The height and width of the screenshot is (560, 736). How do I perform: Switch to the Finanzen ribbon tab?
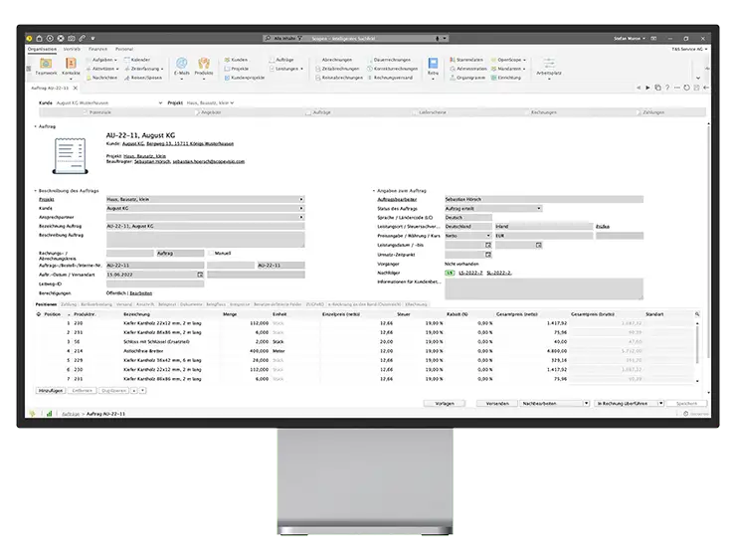pyautogui.click(x=97, y=48)
